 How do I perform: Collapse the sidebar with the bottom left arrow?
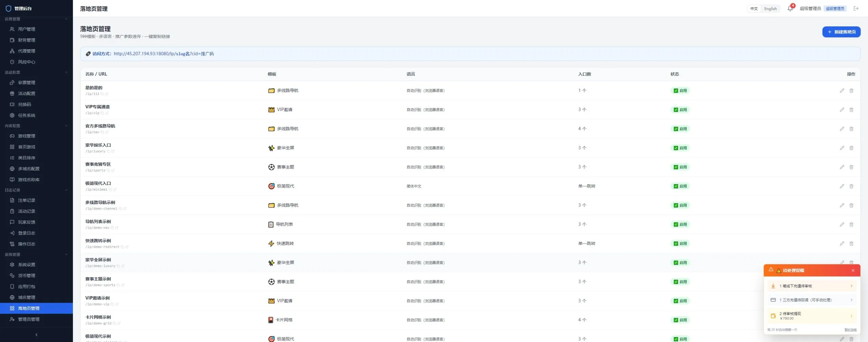click(36, 335)
